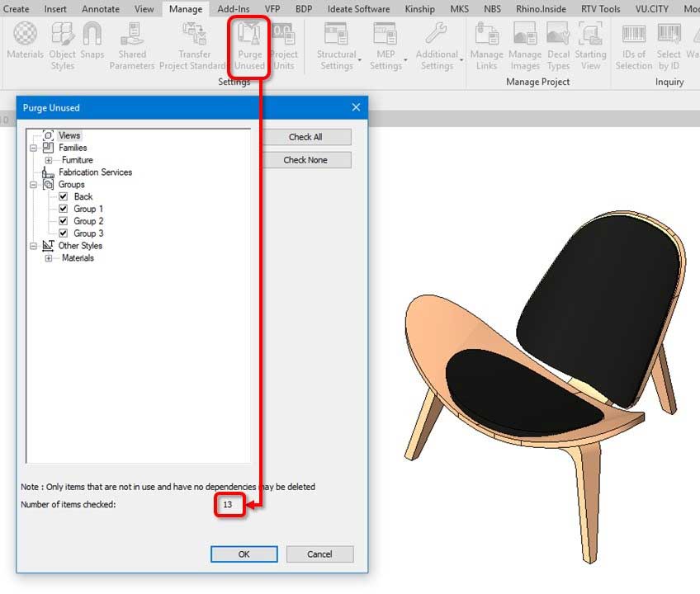Screen dimensions: 700x594
Task: Click the Object Styles icon
Action: [x=63, y=46]
